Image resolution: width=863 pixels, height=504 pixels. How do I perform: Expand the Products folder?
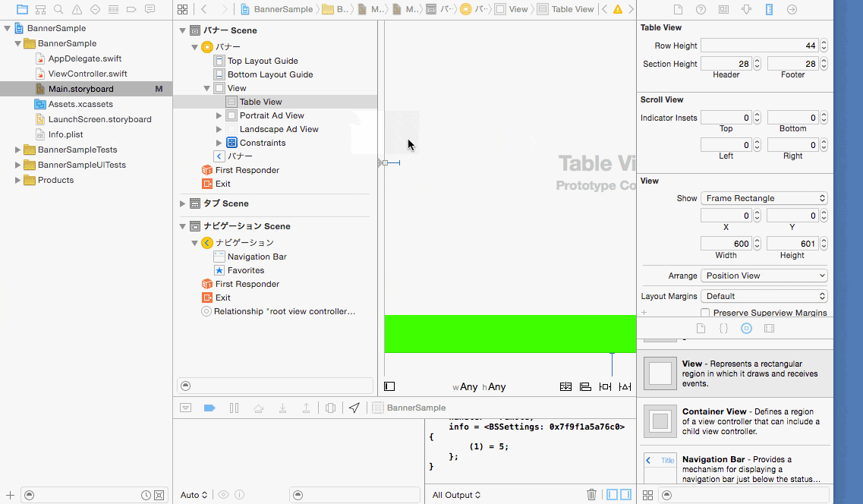pos(17,180)
